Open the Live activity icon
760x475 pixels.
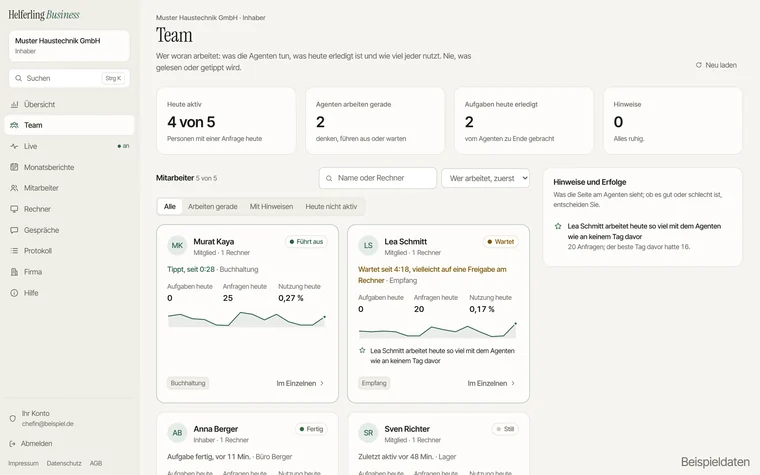pyautogui.click(x=15, y=146)
